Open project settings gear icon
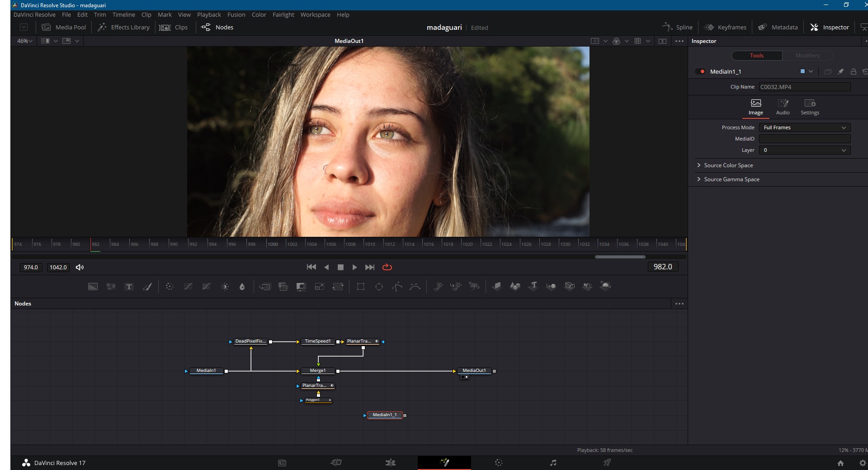This screenshot has height=470, width=868. click(863, 463)
